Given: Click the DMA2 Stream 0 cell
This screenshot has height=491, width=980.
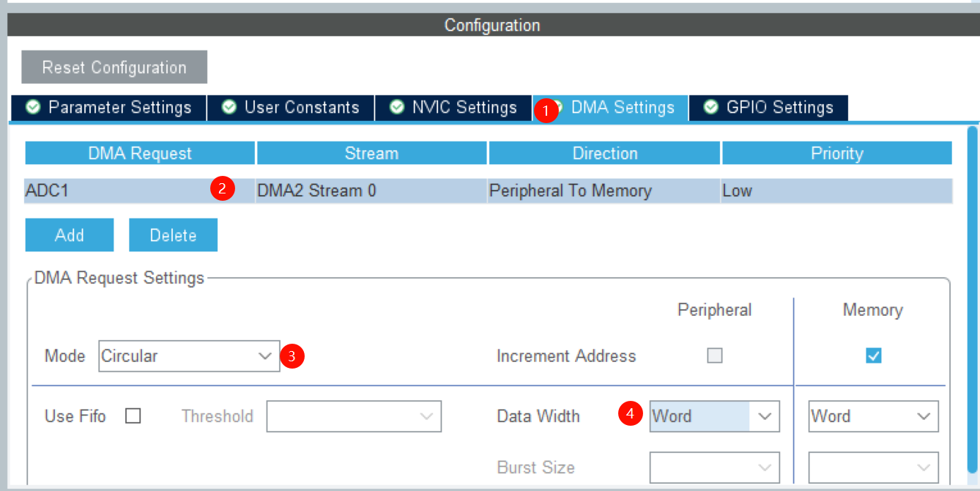Looking at the screenshot, I should 371,191.
